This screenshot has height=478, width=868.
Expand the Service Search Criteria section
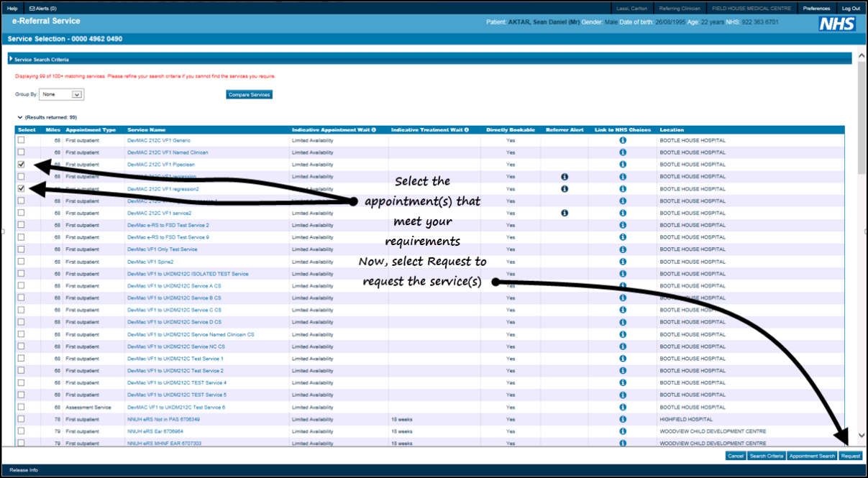pos(11,59)
